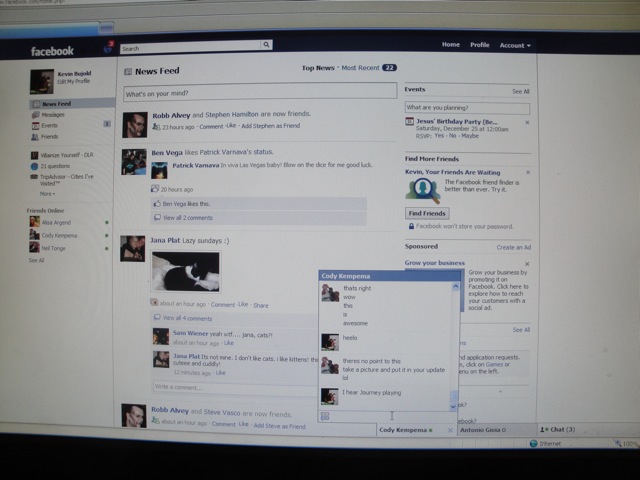Click the 100% zoom control in status bar
This screenshot has height=480, width=640.
tap(627, 444)
